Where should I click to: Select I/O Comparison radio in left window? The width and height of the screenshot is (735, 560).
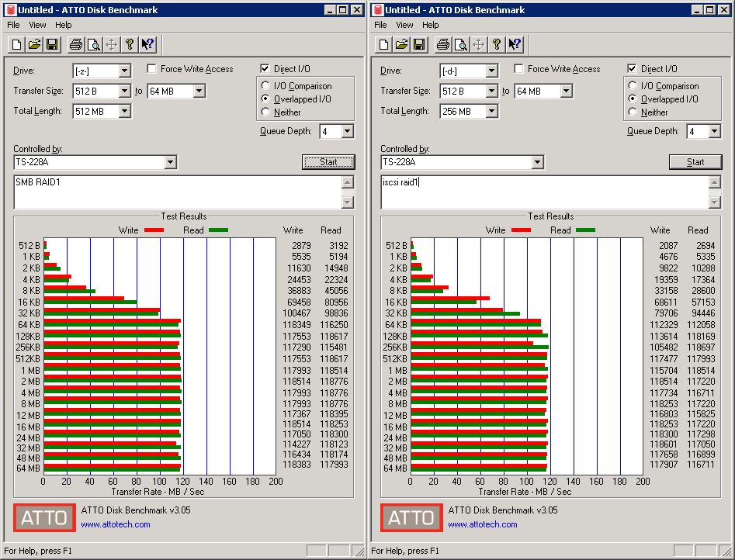click(265, 86)
